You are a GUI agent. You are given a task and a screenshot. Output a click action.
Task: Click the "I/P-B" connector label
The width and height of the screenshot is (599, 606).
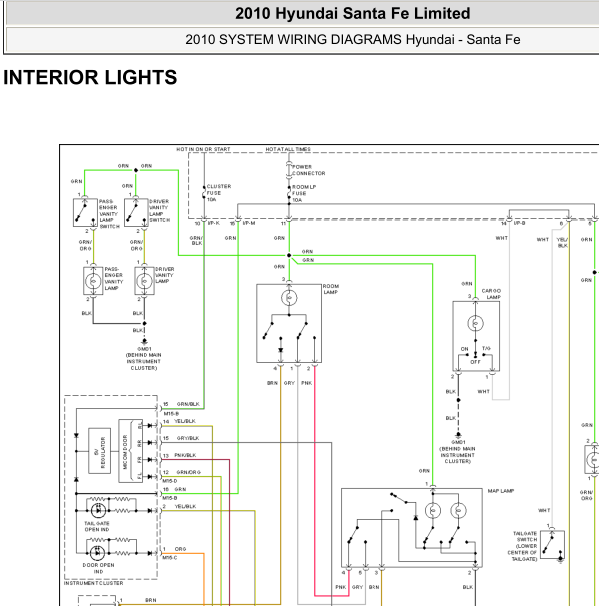[519, 223]
